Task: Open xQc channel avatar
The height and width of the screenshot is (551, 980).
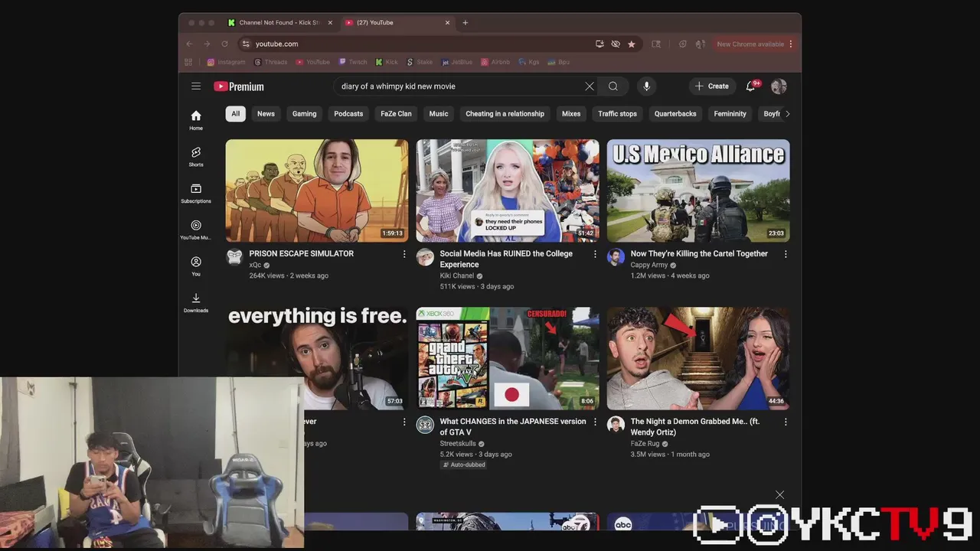Action: (x=234, y=257)
